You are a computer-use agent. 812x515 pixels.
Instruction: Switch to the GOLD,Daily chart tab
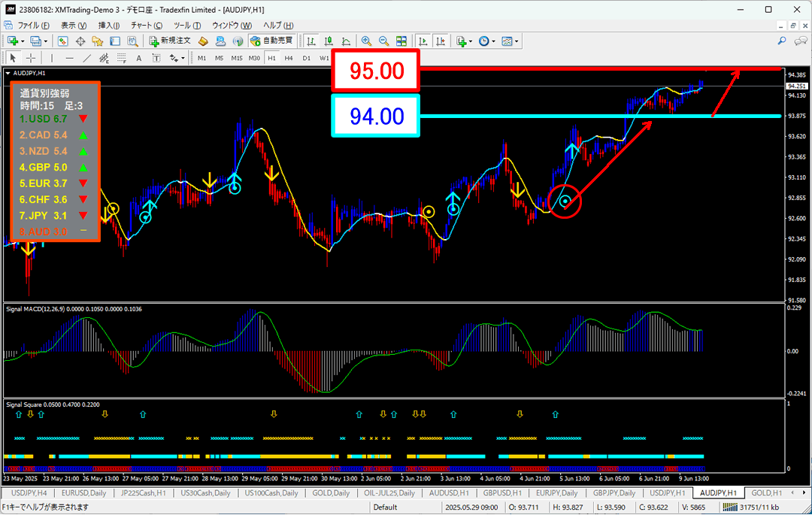[332, 493]
